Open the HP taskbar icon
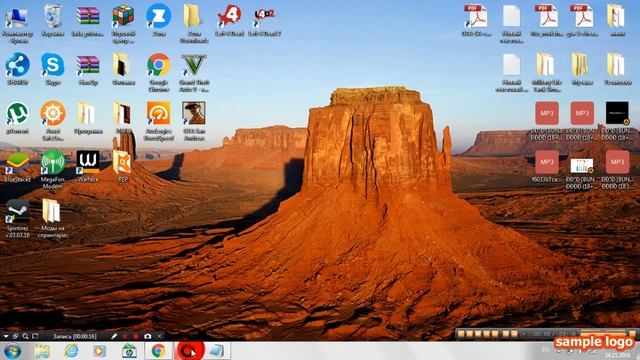Viewport: 640px width, 360px height. (129, 351)
